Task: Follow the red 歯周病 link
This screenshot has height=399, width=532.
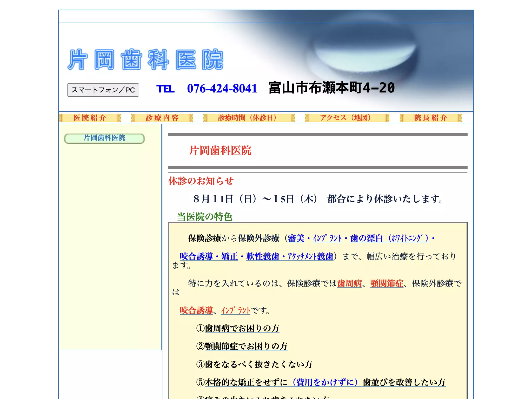Action: pos(349,283)
